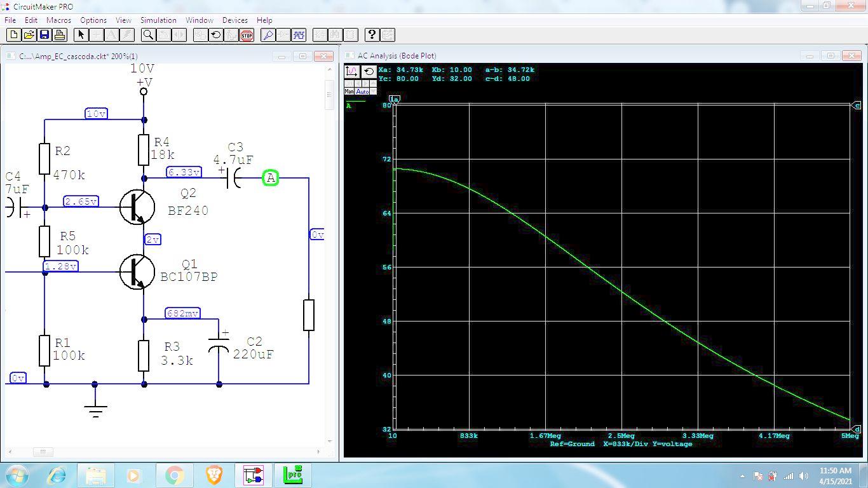868x488 pixels.
Task: Click the Step simulation icon
Action: click(231, 35)
